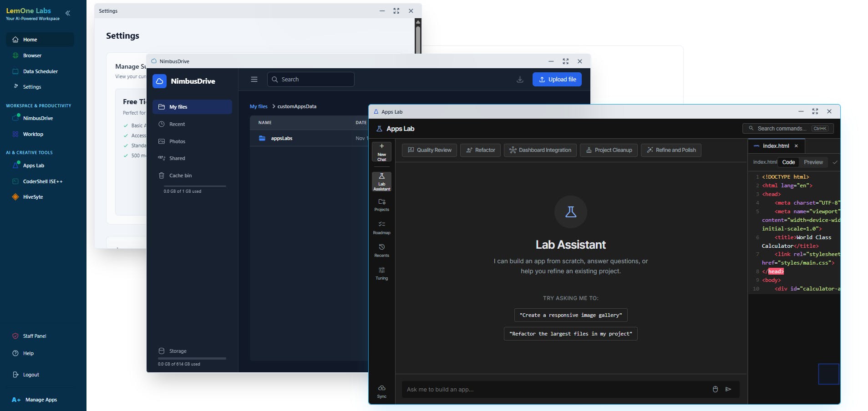This screenshot has width=868, height=411.
Task: Click the My files breadcrumb link
Action: click(259, 106)
